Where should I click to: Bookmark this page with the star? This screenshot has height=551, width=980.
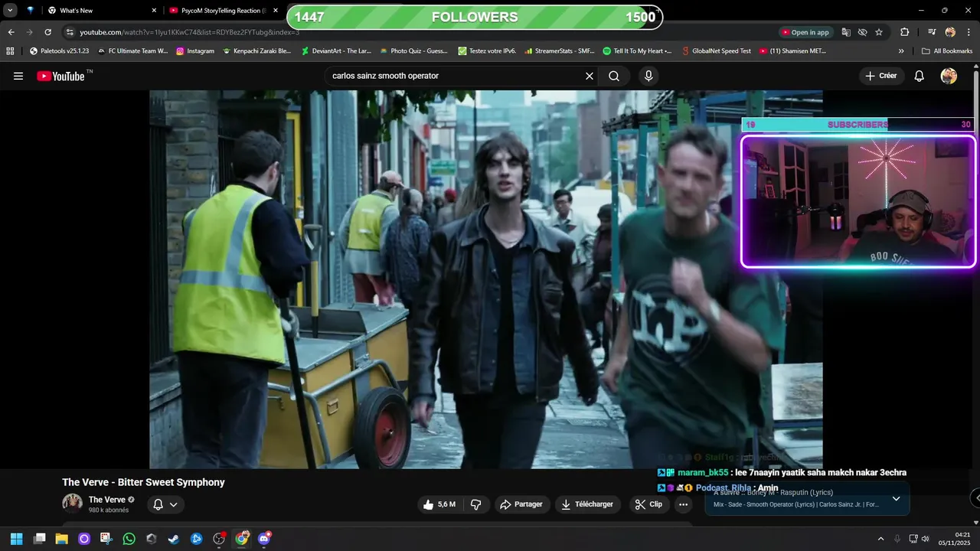pos(879,32)
